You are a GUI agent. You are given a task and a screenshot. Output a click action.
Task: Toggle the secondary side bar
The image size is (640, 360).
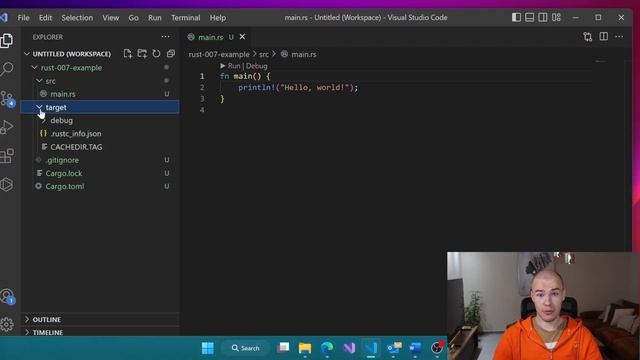pos(543,18)
